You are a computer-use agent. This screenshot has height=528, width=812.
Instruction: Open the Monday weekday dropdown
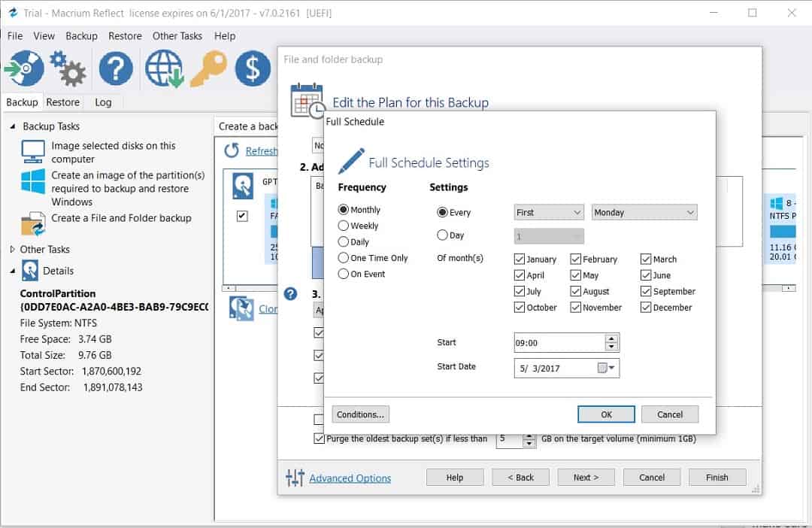pos(644,212)
